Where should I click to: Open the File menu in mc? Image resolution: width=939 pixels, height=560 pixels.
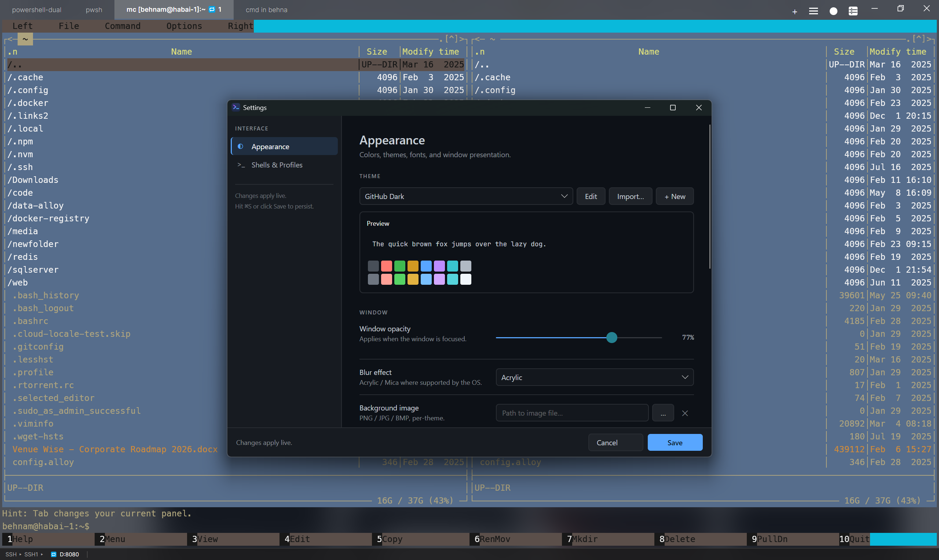tap(69, 26)
